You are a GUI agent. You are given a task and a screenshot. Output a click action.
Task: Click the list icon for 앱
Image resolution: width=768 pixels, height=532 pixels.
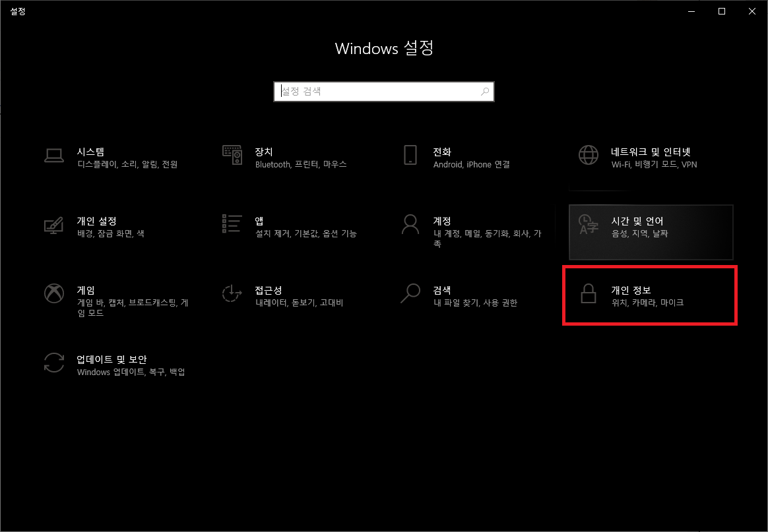(232, 223)
